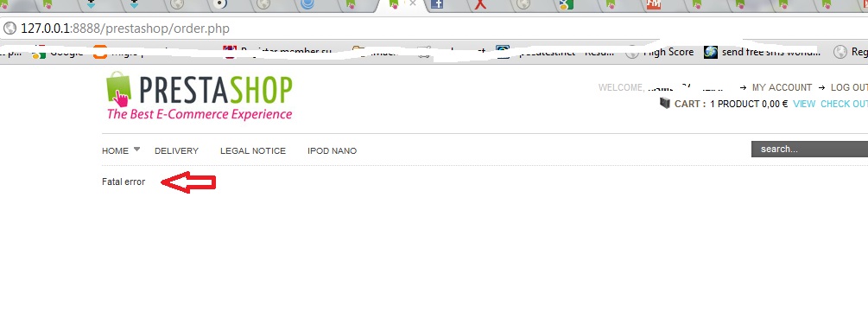
Task: Open the IPOD NANO menu item
Action: (333, 150)
